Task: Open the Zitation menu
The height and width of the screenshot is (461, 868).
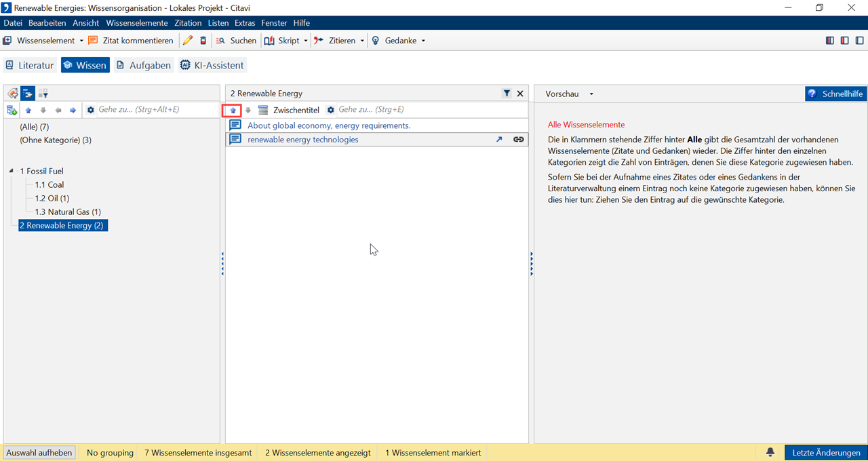Action: (188, 23)
